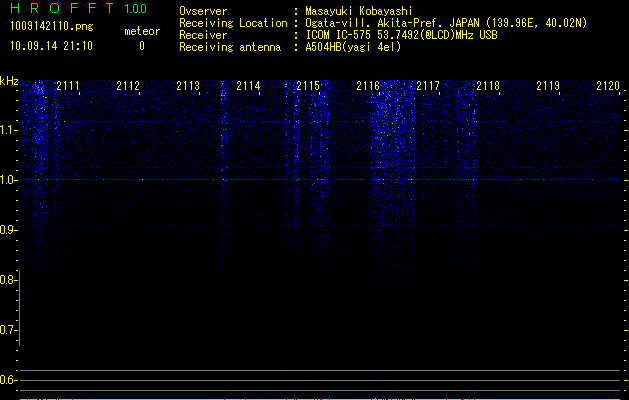Click the 2117 time marker
The width and height of the screenshot is (629, 400).
tap(428, 86)
